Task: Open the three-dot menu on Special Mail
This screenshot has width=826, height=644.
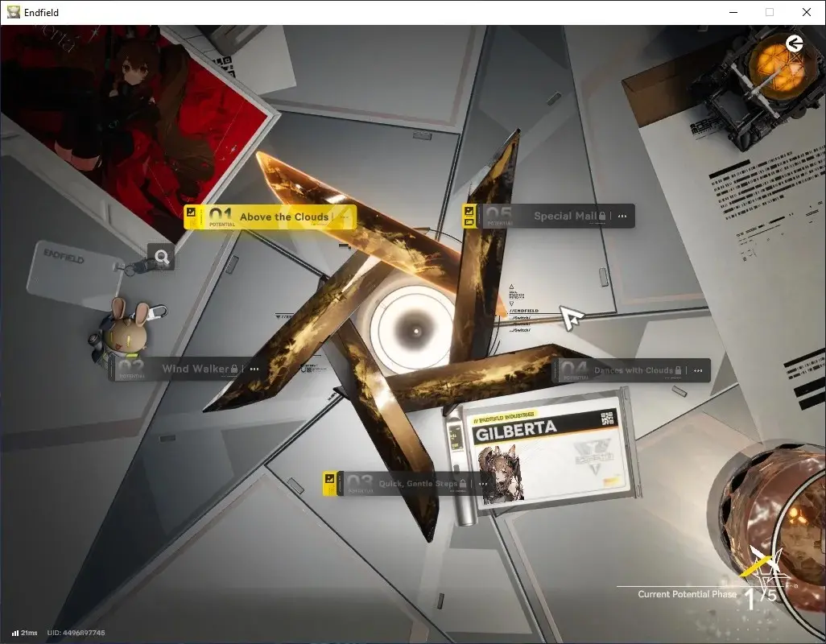Action: (x=622, y=216)
